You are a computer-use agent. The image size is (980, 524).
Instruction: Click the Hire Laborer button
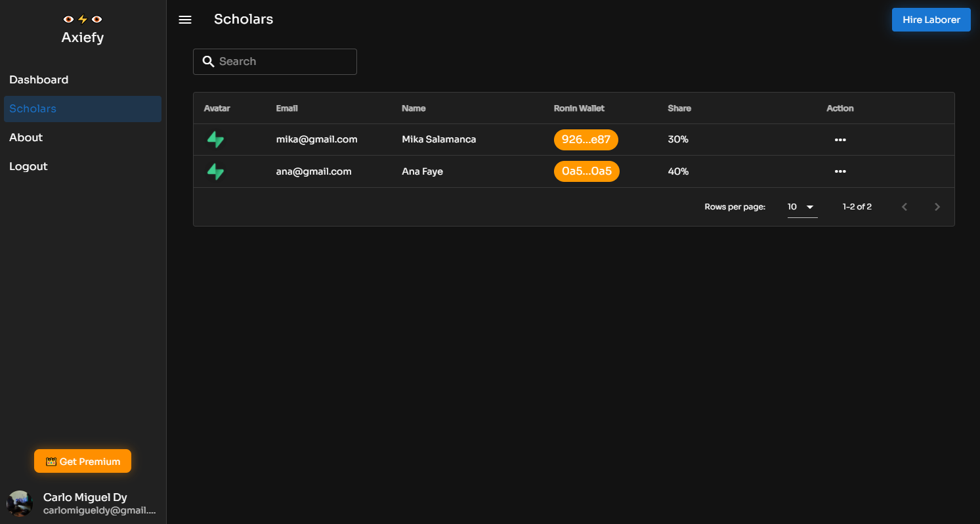[931, 20]
